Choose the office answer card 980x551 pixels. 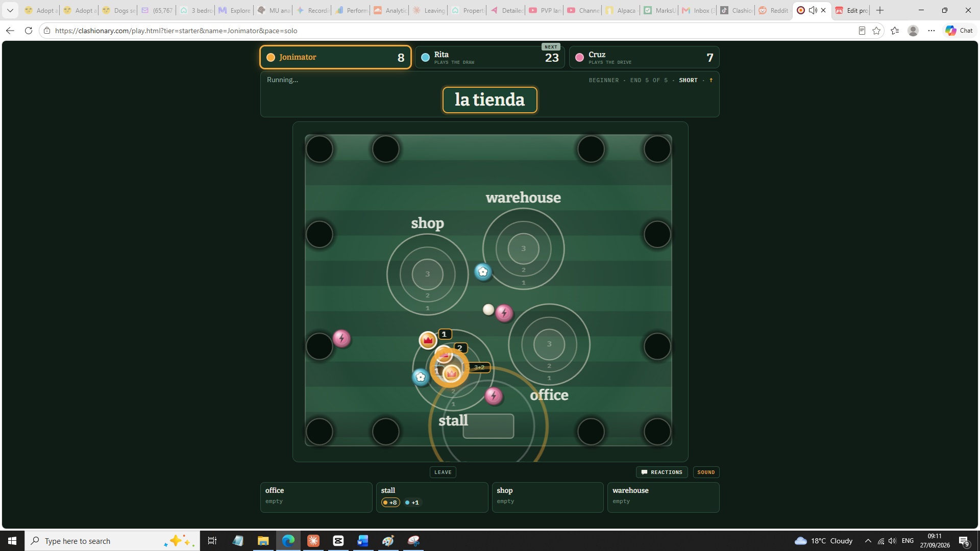(316, 497)
